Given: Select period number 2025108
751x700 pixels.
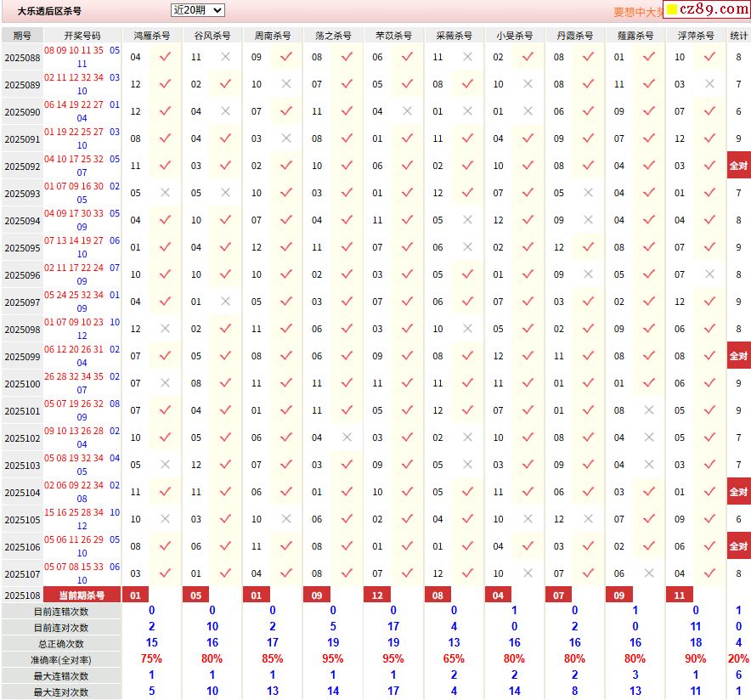Looking at the screenshot, I should (x=22, y=596).
